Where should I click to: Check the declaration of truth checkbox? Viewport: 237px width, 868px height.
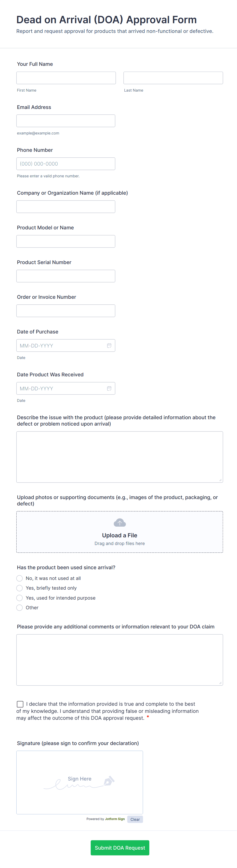(20, 704)
